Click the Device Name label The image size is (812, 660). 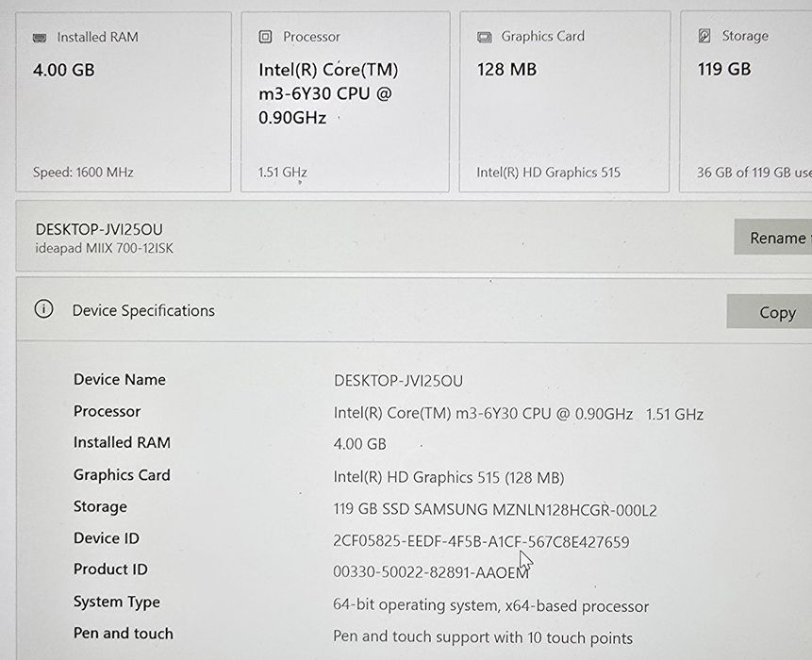coord(120,379)
